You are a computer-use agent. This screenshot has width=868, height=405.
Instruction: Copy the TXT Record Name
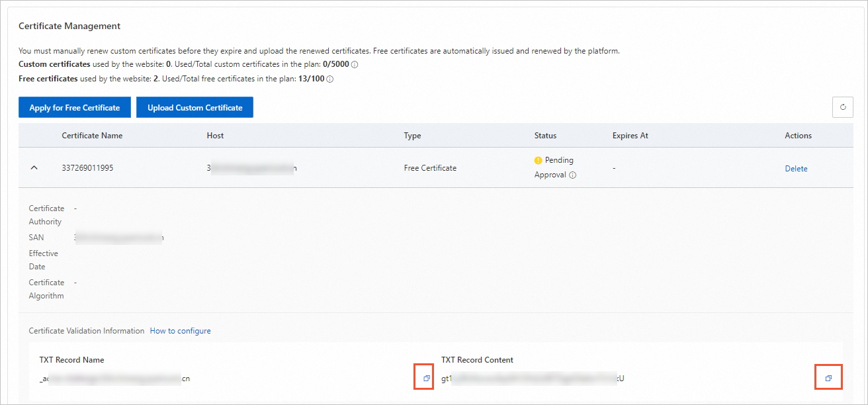click(423, 377)
